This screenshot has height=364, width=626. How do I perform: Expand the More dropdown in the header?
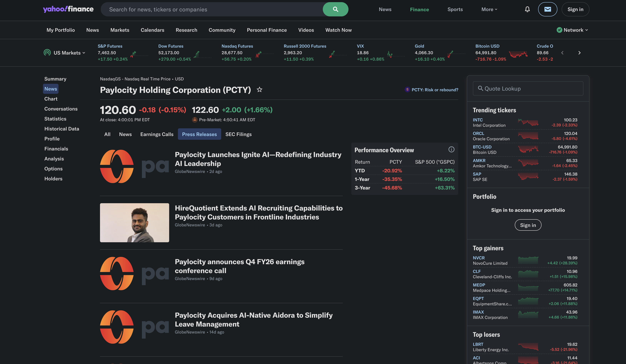[489, 9]
